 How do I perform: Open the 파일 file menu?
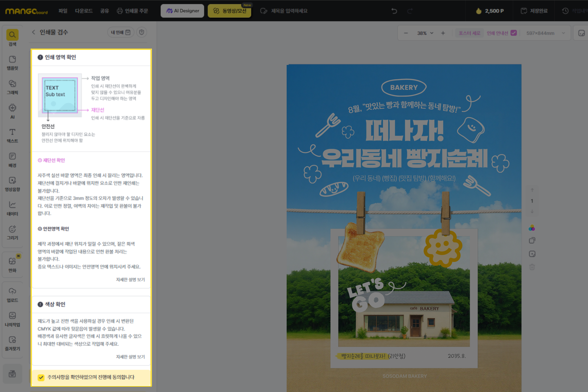click(x=63, y=11)
